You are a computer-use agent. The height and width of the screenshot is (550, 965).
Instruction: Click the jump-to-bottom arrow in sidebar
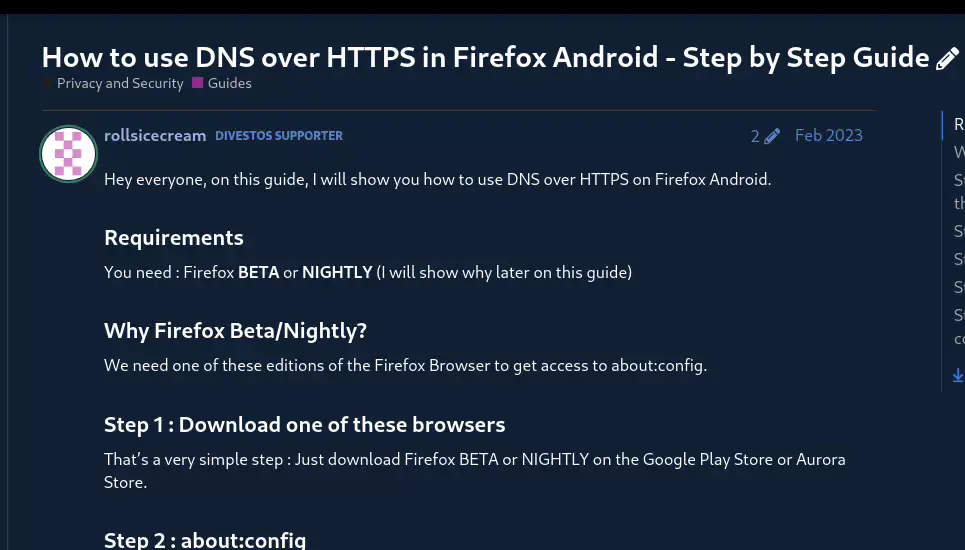pyautogui.click(x=957, y=375)
